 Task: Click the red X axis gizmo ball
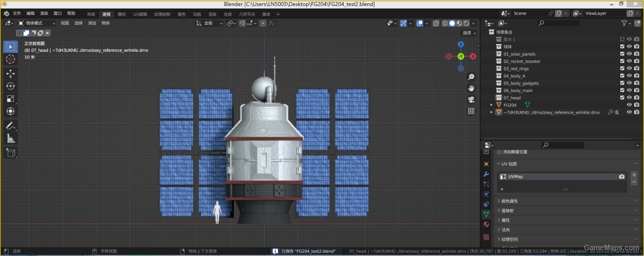pos(472,56)
